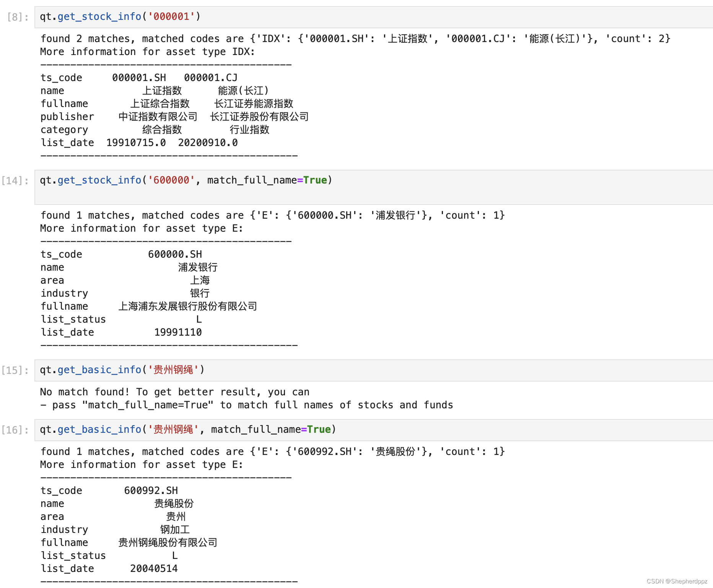Click list_date value 20200910.0
The height and width of the screenshot is (588, 713).
(x=208, y=143)
